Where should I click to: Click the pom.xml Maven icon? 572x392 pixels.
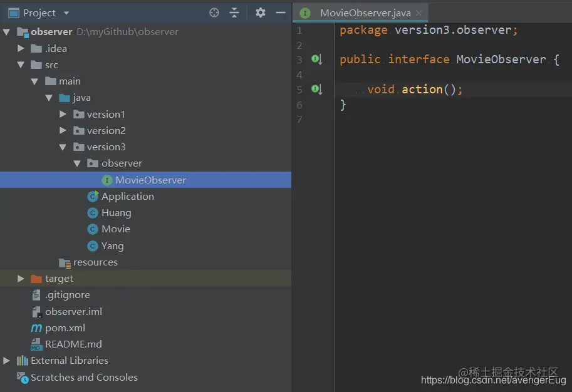coord(36,328)
